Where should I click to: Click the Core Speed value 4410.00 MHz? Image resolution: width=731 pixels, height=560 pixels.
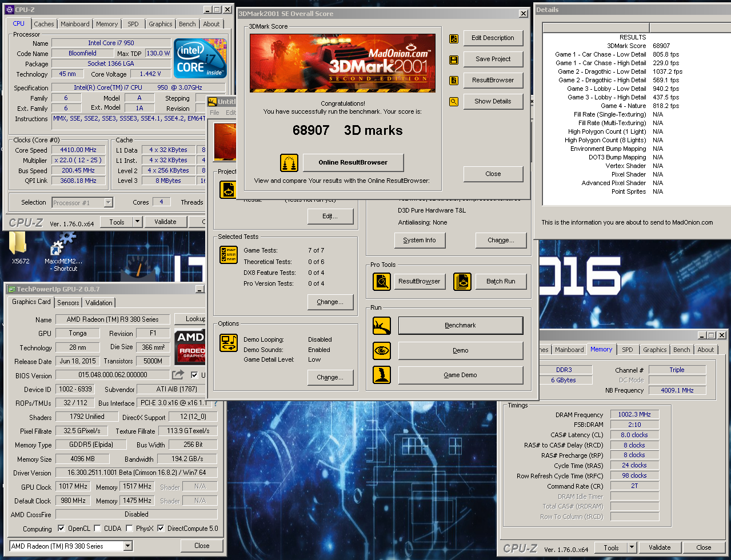pyautogui.click(x=79, y=150)
